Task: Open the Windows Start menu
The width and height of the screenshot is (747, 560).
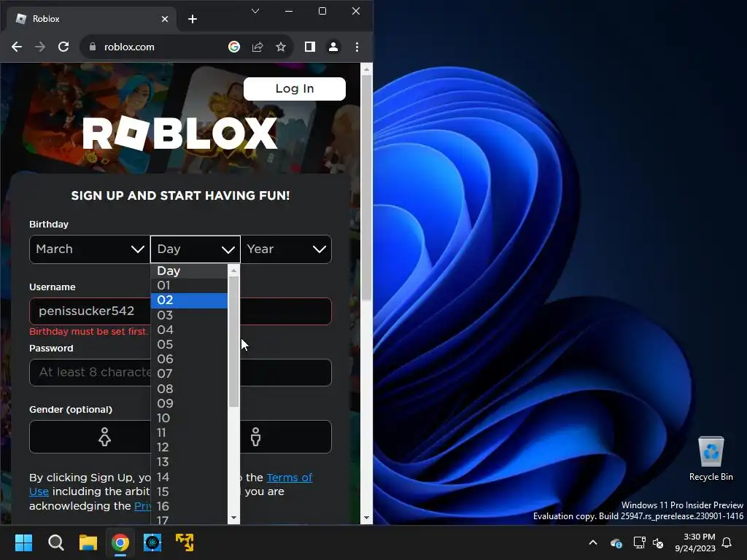Action: [x=23, y=542]
